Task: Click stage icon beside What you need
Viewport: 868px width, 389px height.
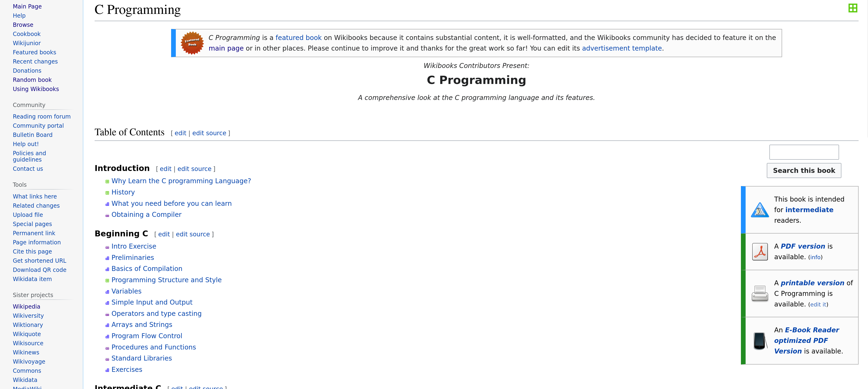Action: [x=107, y=204]
